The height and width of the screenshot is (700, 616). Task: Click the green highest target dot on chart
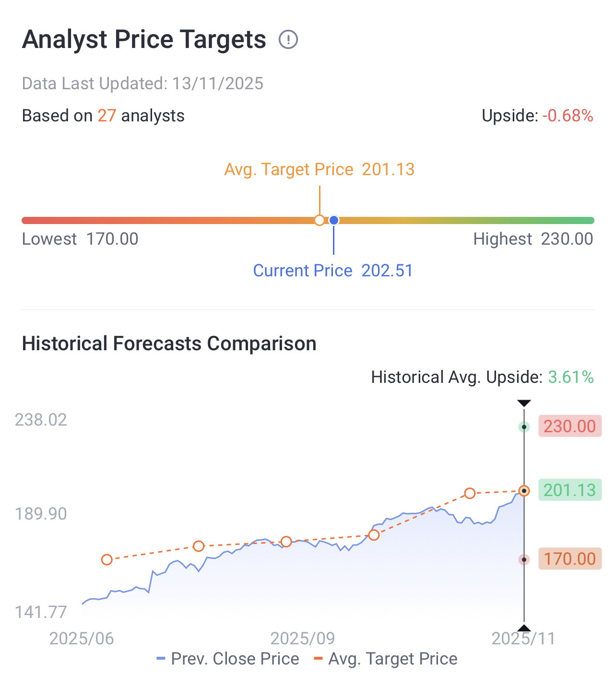tap(524, 427)
